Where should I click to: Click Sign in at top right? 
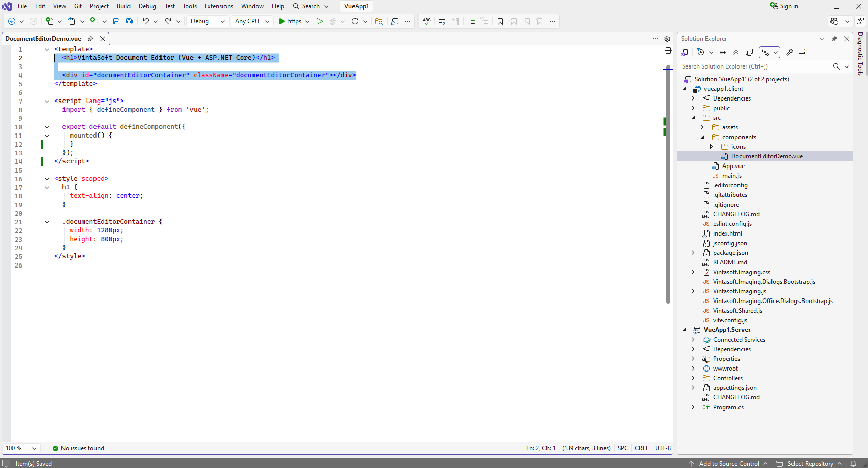tap(784, 6)
